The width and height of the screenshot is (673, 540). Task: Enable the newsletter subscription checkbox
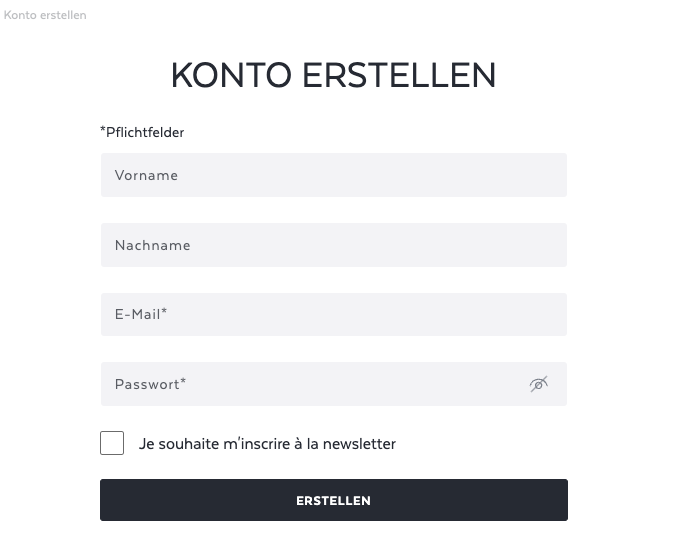pos(112,443)
